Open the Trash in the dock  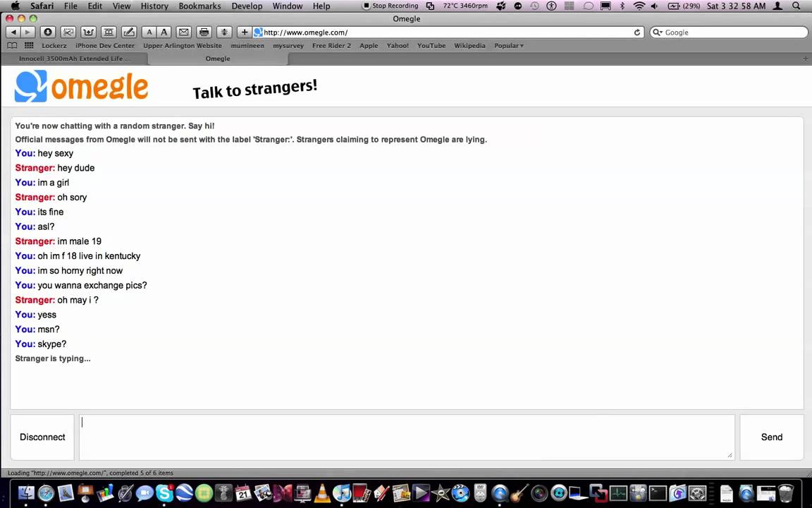(x=786, y=493)
